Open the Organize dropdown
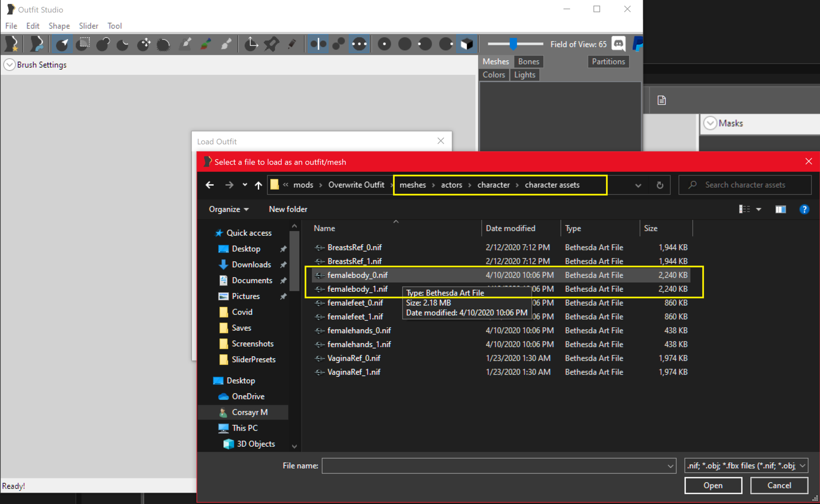Screen dimensions: 820x504 coord(228,209)
